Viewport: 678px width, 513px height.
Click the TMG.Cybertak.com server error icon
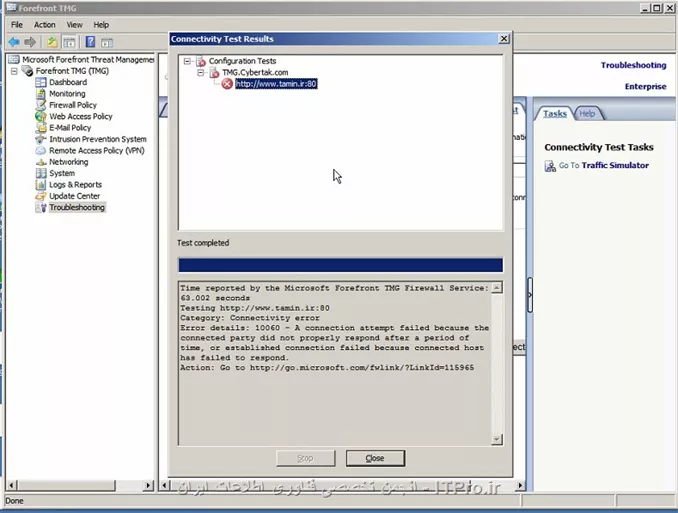click(x=214, y=72)
